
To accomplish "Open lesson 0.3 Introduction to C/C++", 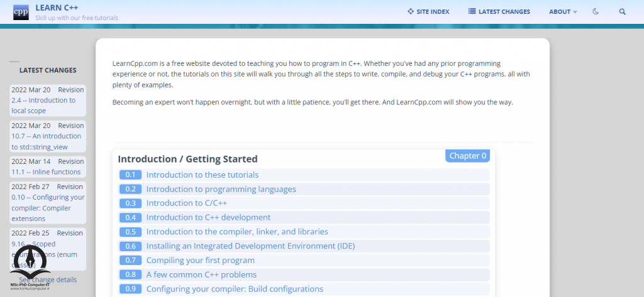I will pyautogui.click(x=186, y=203).
